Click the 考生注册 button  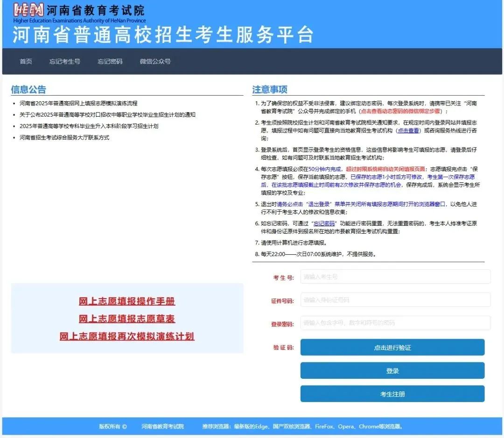[x=392, y=394]
